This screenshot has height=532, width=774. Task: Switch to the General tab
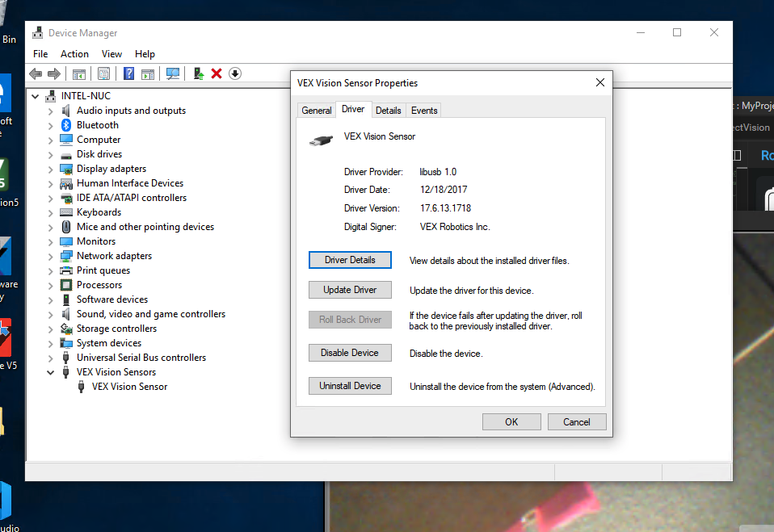tap(317, 111)
